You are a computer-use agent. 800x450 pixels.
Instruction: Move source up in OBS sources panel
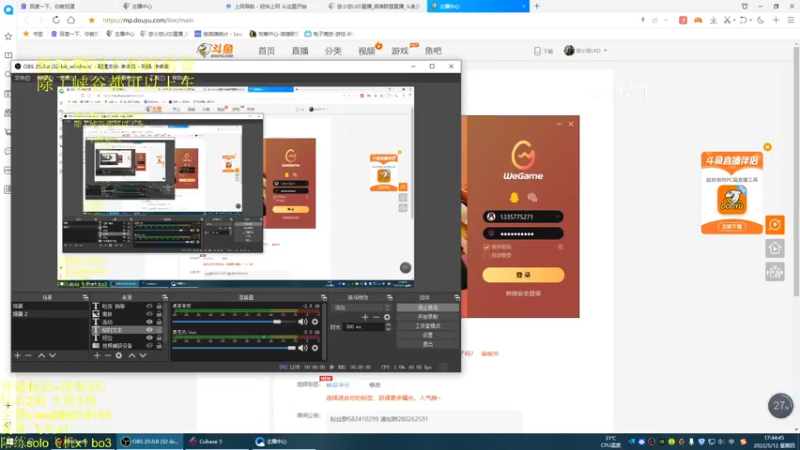(132, 355)
